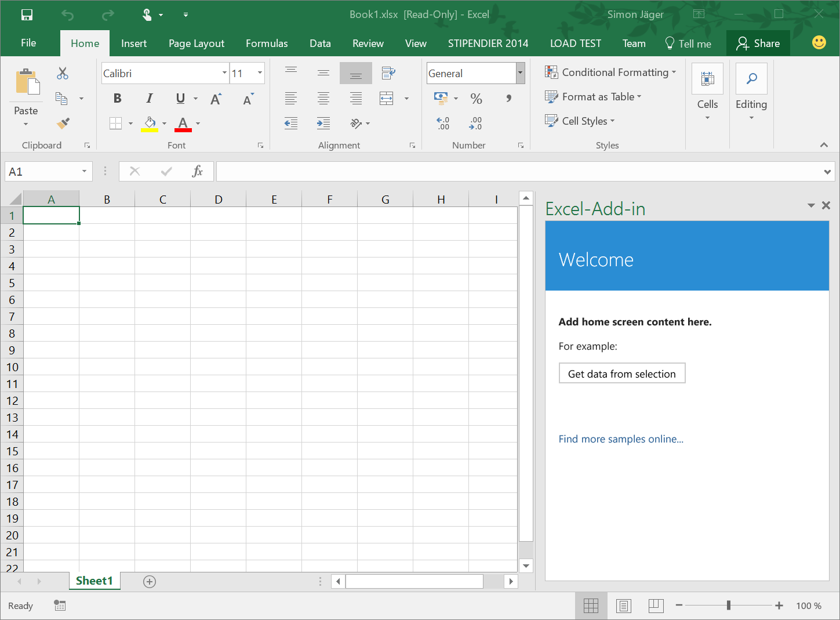Image resolution: width=840 pixels, height=620 pixels.
Task: Cut selection with the scissors icon
Action: pos(63,73)
